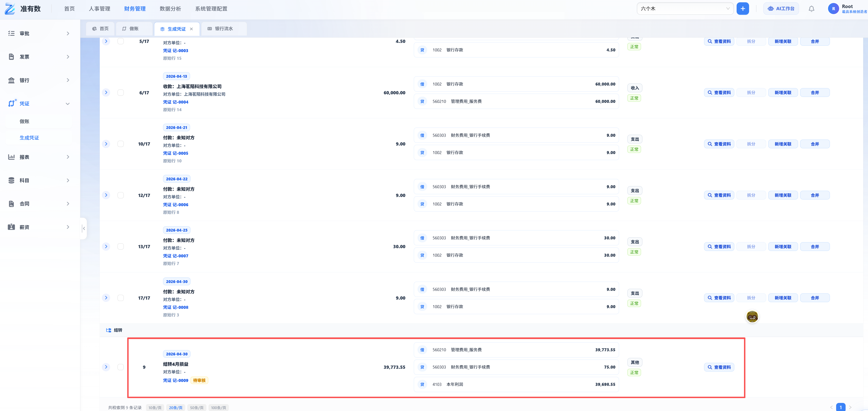This screenshot has height=411, width=868.
Task: Tick the checkbox of row 6/17
Action: point(121,92)
